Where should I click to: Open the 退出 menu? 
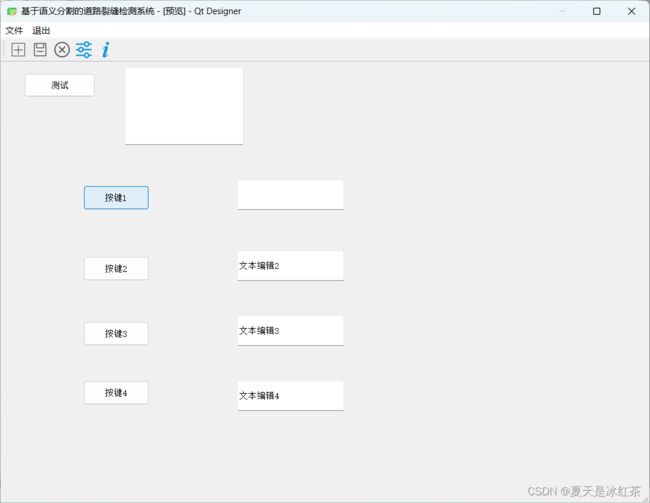pos(41,30)
